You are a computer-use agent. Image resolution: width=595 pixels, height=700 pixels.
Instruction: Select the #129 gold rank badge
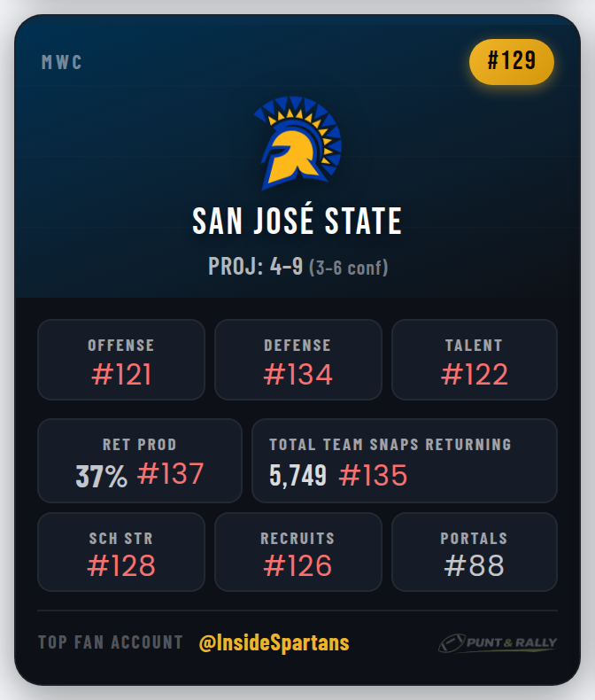pyautogui.click(x=511, y=62)
